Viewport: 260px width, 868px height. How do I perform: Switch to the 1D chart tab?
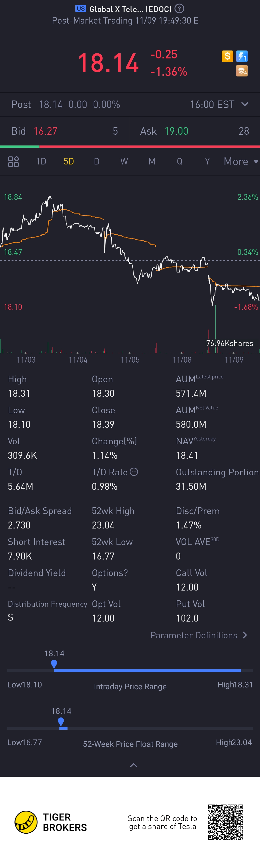[41, 161]
